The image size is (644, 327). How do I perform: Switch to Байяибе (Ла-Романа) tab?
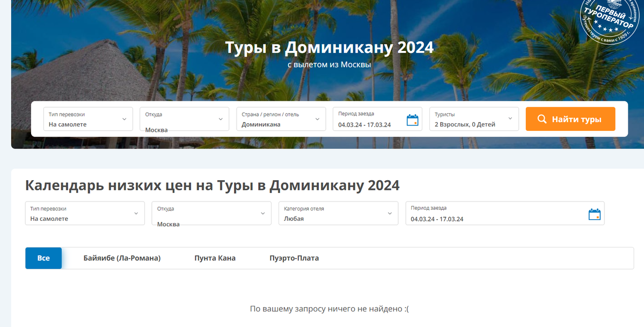click(122, 258)
